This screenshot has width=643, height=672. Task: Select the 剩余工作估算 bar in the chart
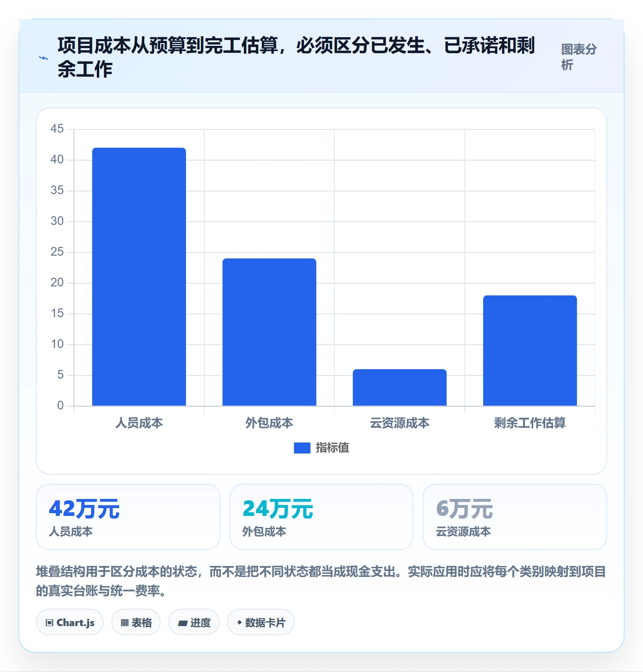tap(530, 351)
